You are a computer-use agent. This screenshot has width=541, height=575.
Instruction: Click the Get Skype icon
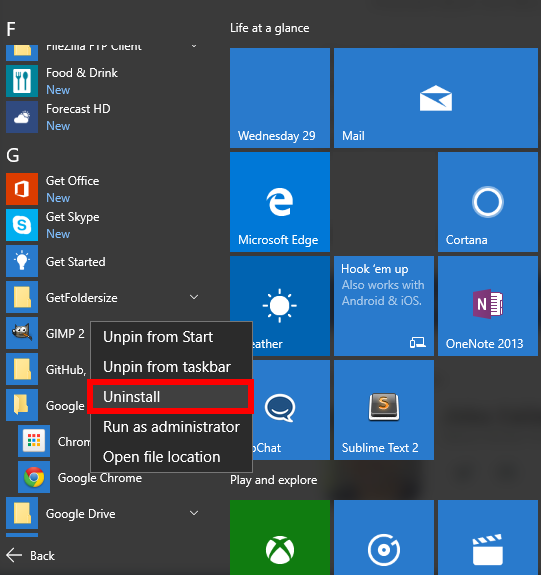click(x=22, y=225)
